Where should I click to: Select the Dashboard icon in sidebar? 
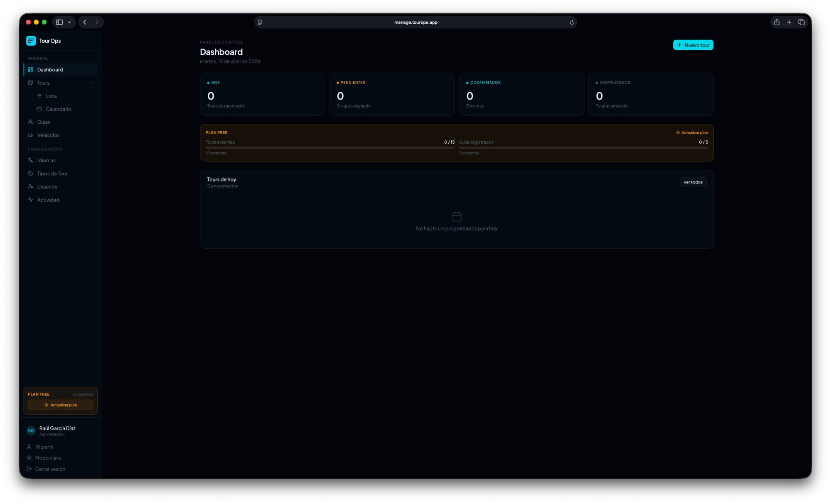[x=30, y=69]
